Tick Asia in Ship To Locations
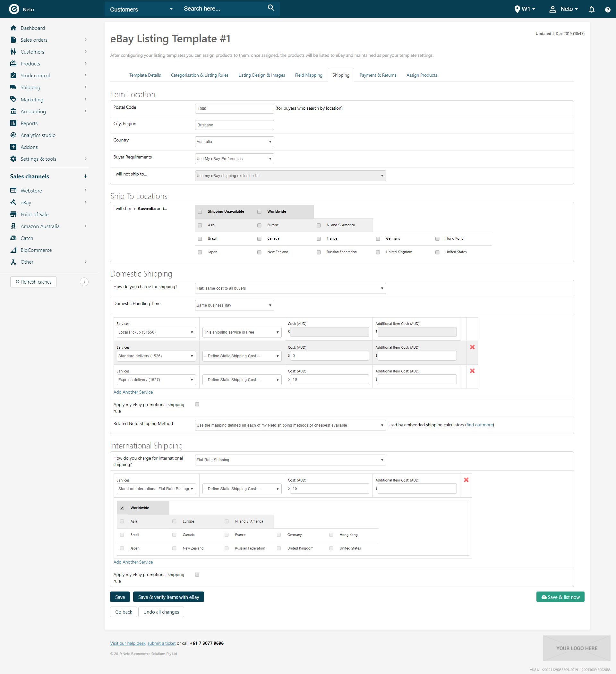616x674 pixels. [200, 225]
